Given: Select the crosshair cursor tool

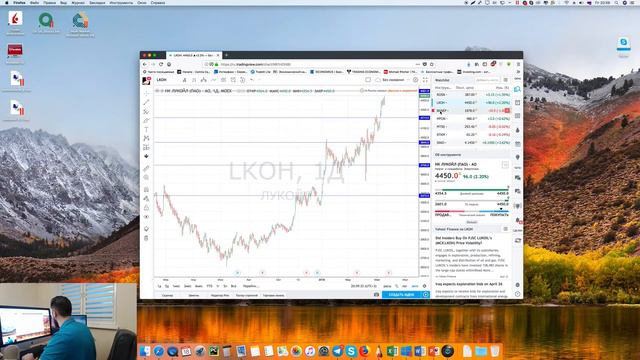Looking at the screenshot, I should [146, 93].
